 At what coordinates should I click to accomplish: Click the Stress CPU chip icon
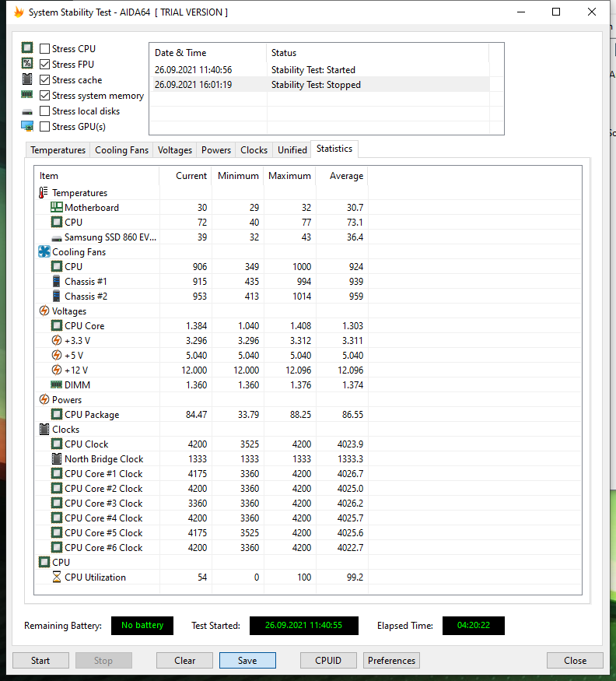(x=27, y=47)
